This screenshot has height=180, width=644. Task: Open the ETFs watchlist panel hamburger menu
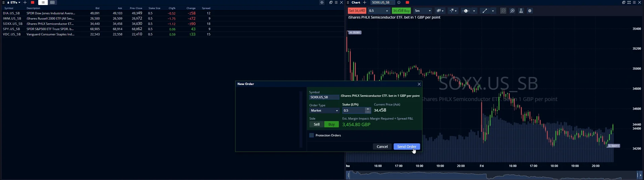336,2
